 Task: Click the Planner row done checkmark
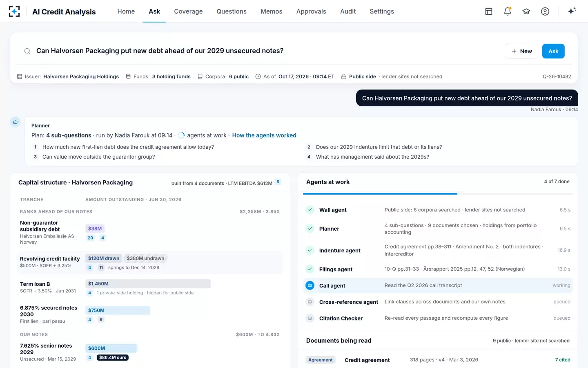point(310,229)
